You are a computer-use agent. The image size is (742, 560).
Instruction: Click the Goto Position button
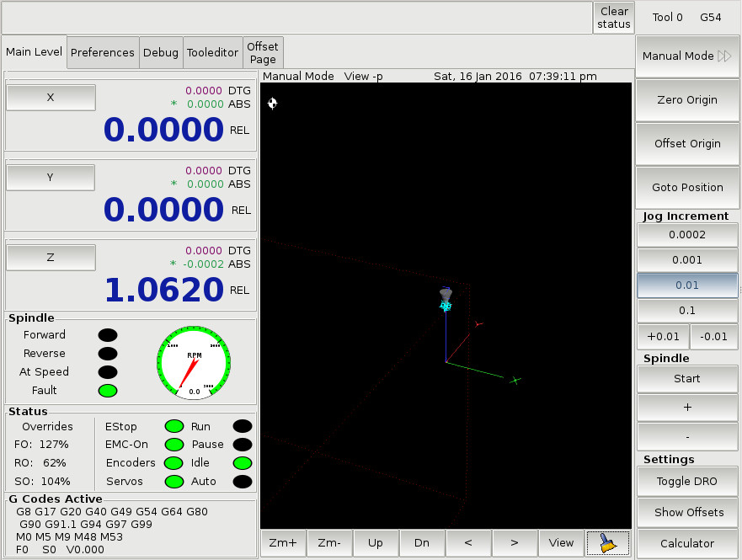[687, 187]
